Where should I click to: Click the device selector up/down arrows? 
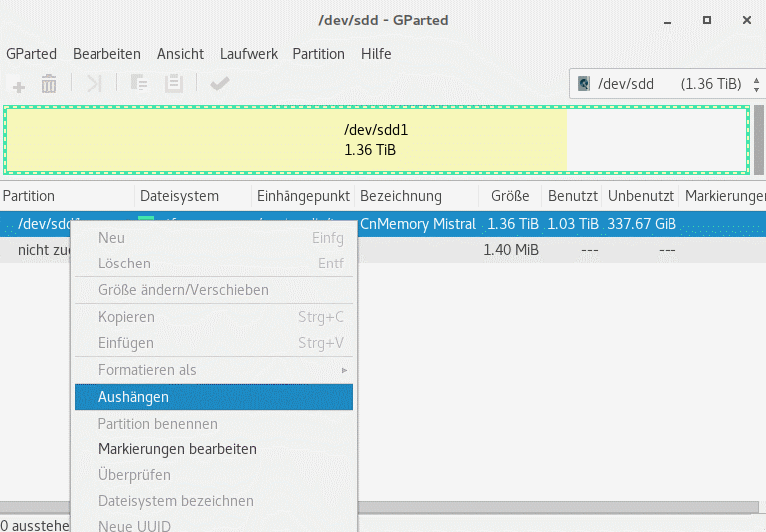point(756,84)
